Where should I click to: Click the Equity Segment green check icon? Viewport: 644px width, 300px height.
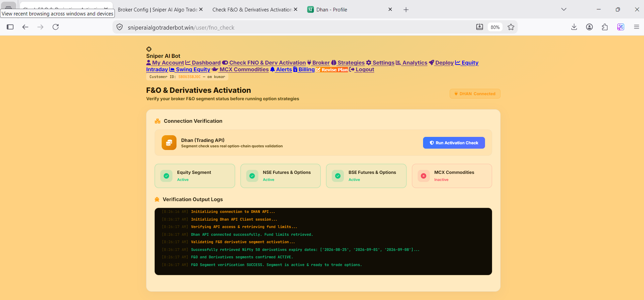point(166,176)
